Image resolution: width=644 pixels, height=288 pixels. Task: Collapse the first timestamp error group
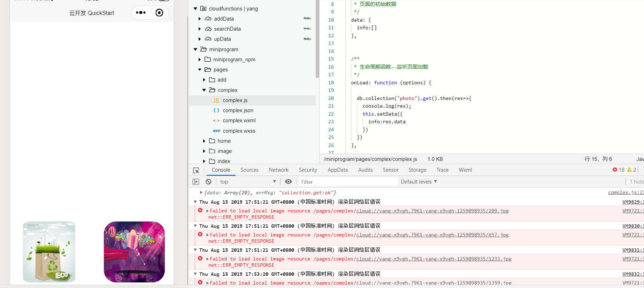pyautogui.click(x=195, y=202)
